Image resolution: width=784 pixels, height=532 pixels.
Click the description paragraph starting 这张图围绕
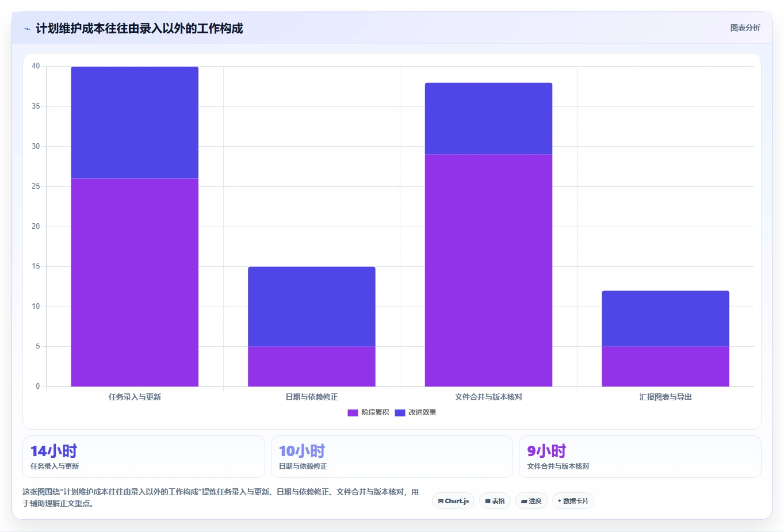pyautogui.click(x=221, y=497)
